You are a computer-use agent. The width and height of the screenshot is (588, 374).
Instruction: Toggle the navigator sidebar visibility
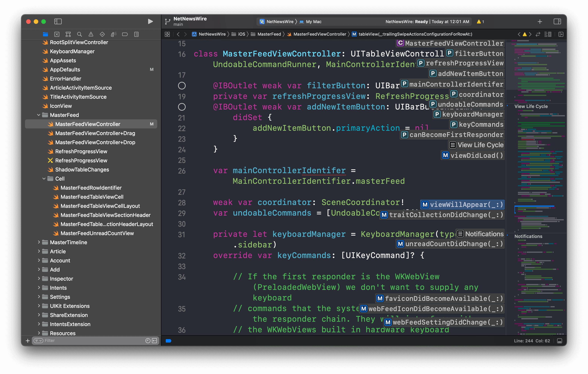[58, 21]
